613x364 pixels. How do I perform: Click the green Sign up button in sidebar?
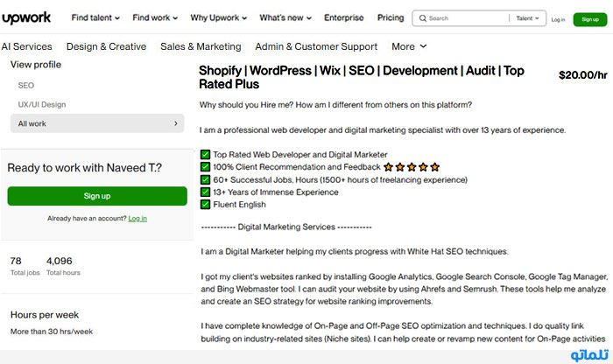tap(97, 196)
